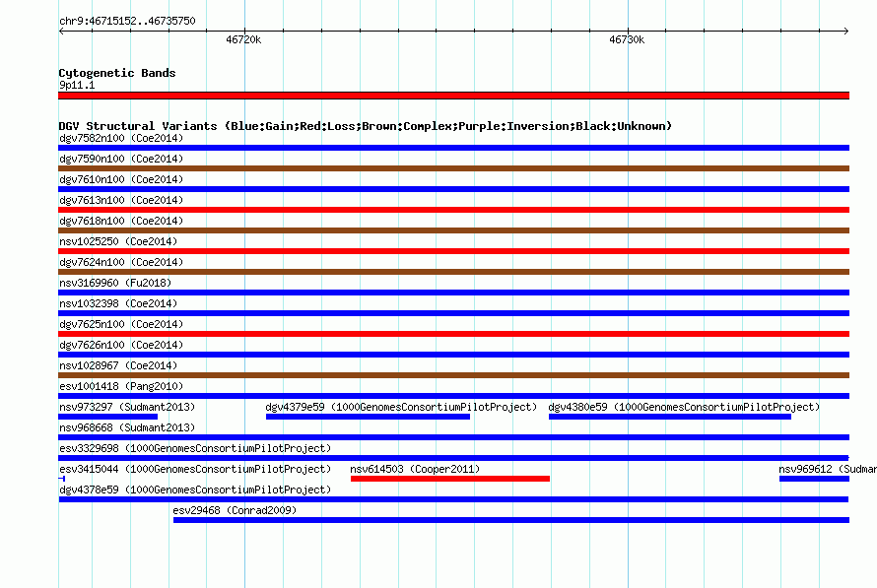The width and height of the screenshot is (877, 588).
Task: Open variant nsv968668 (Sudmant2013) label
Action: point(127,427)
